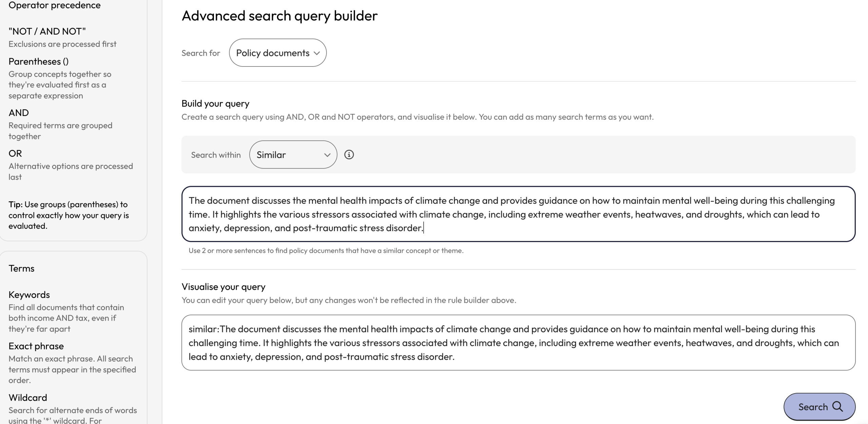This screenshot has height=424, width=868.
Task: Select the 'OR' operator help entry
Action: coord(15,153)
